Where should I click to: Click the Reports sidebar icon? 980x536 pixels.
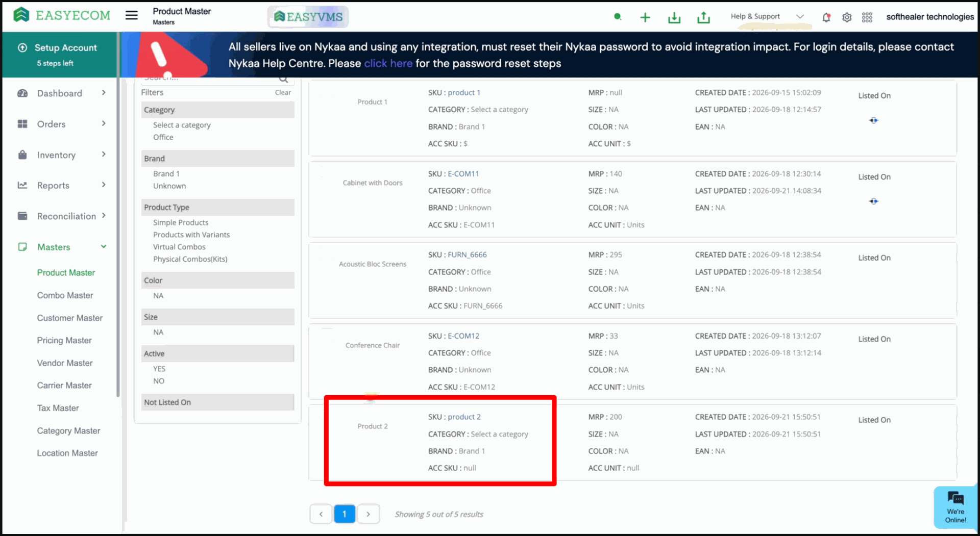pos(22,185)
